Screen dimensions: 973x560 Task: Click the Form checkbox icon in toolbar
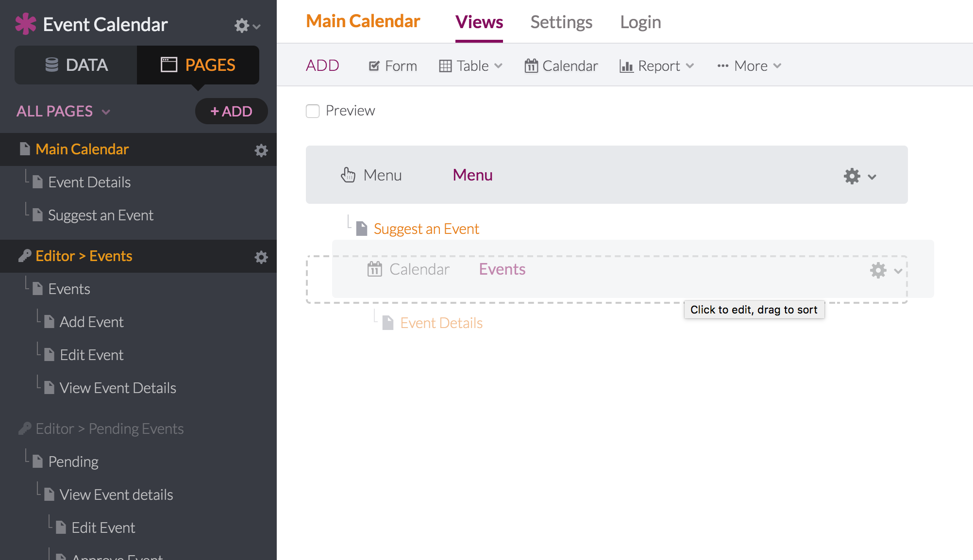[374, 66]
